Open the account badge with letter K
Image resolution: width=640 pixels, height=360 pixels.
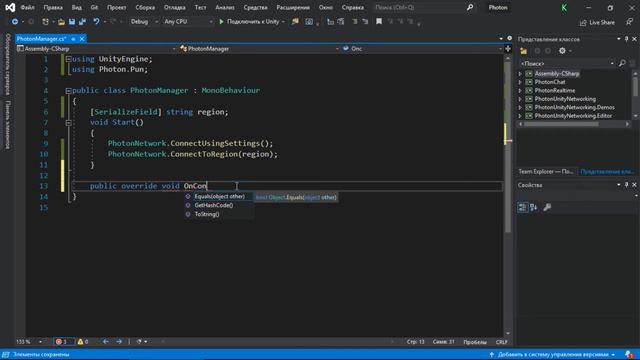[x=564, y=8]
